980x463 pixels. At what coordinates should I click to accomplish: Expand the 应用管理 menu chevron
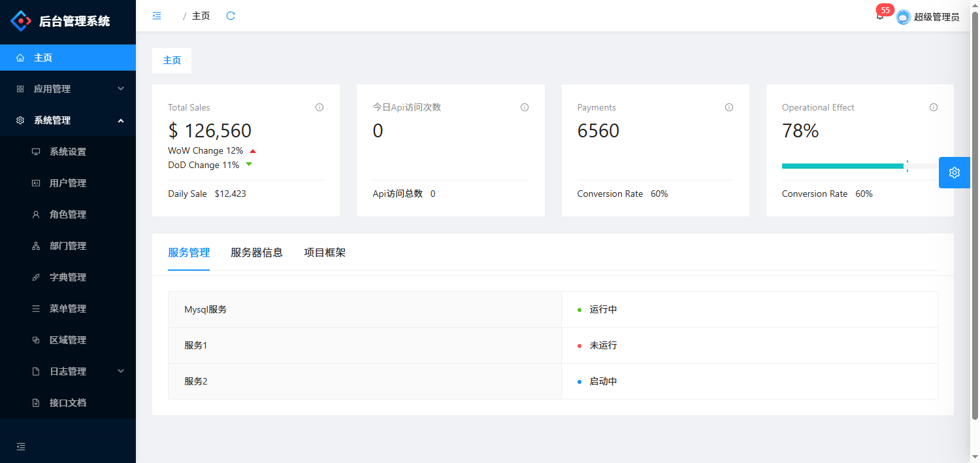pos(120,88)
